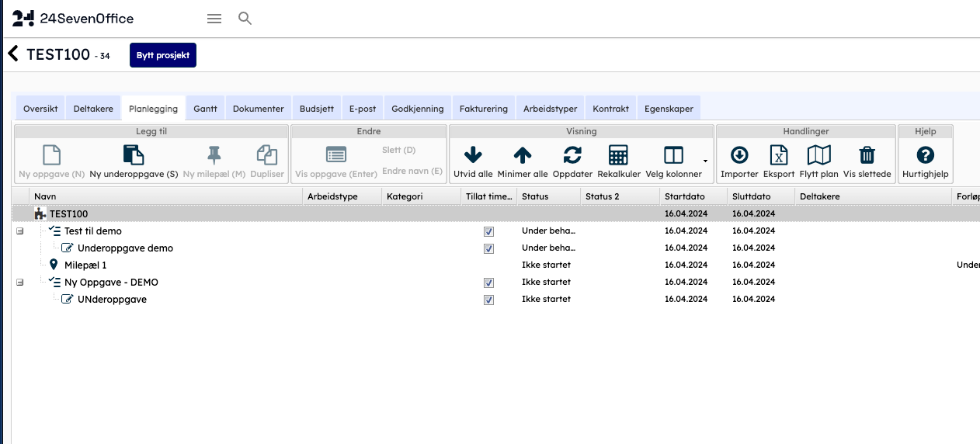Open the Velg kolonner dropdown arrow
This screenshot has width=980, height=444.
705,161
